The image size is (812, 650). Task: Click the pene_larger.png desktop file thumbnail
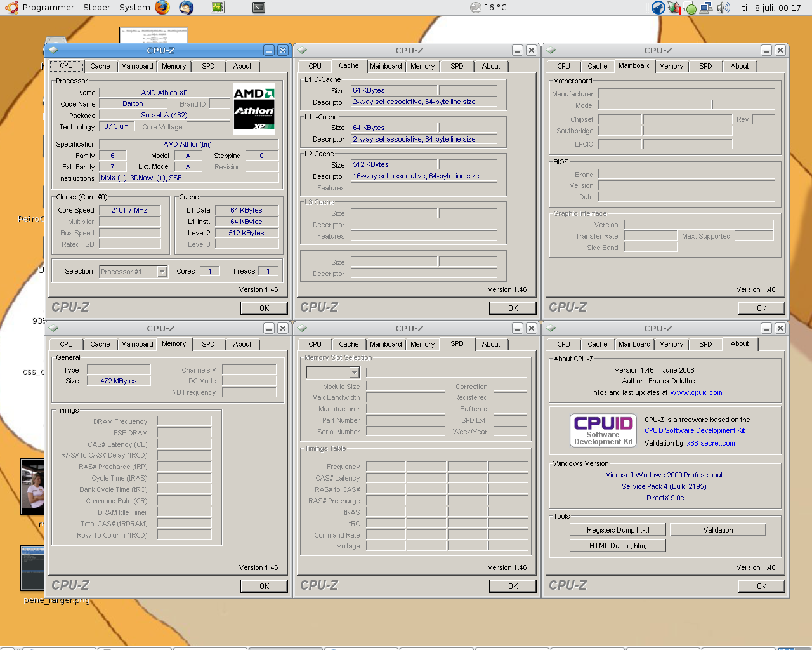coord(32,567)
